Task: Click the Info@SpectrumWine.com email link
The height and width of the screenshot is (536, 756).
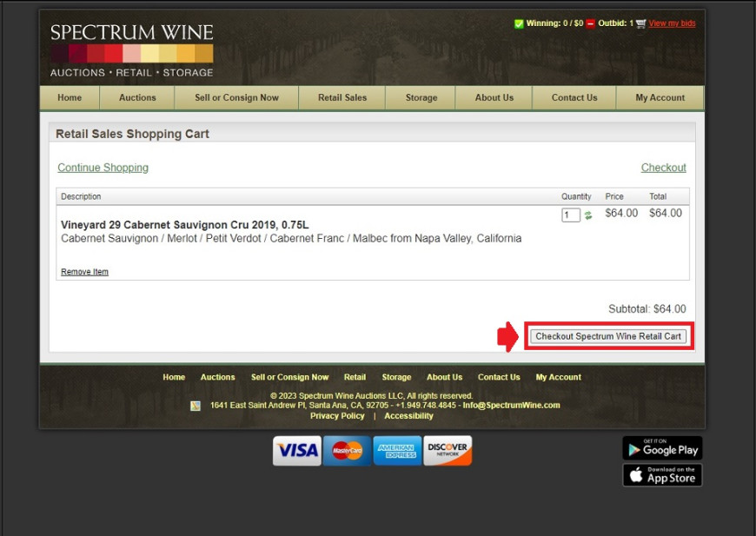Action: click(512, 406)
